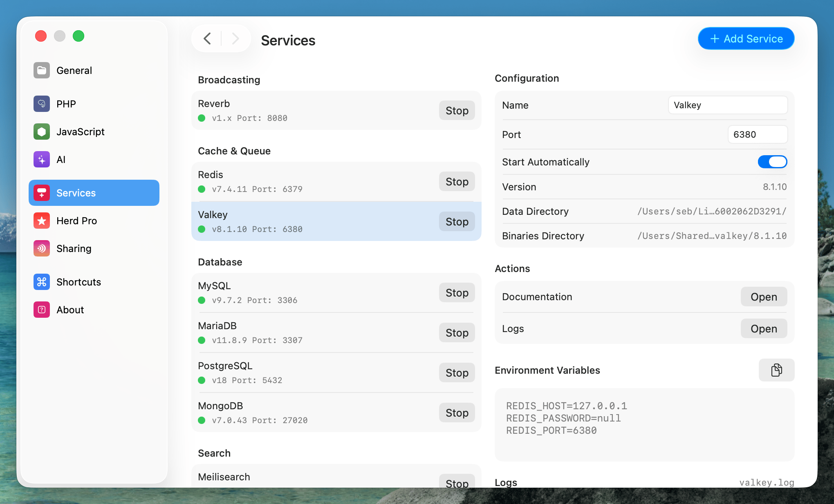This screenshot has width=834, height=504.
Task: Select the Shortcuts command-key icon
Action: pyautogui.click(x=42, y=282)
